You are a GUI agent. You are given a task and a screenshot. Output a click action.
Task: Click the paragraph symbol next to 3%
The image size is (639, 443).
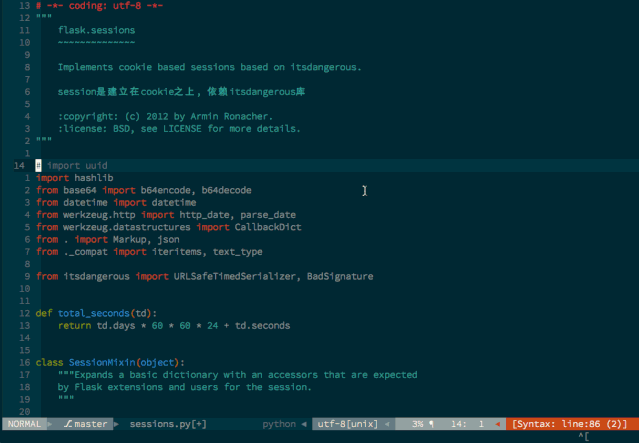pyautogui.click(x=431, y=424)
